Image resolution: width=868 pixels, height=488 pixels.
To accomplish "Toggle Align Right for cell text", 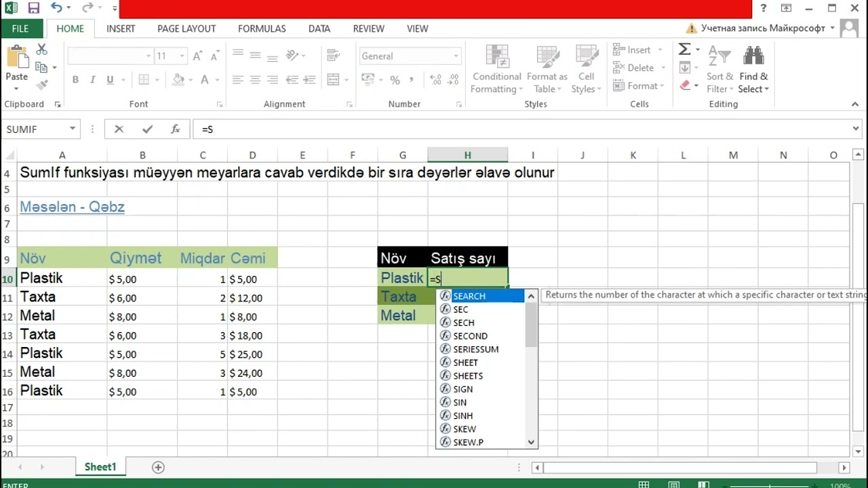I will coord(273,79).
